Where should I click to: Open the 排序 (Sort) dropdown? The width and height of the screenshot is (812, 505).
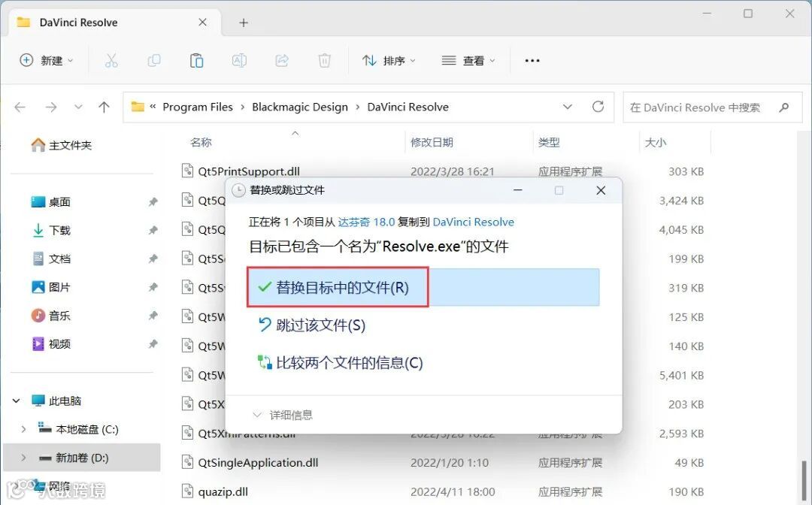point(389,61)
